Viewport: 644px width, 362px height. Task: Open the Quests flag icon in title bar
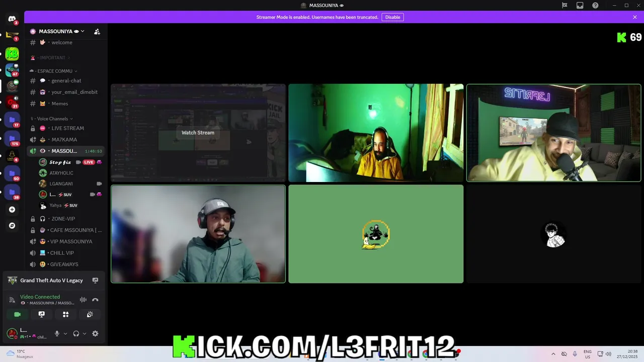point(565,6)
